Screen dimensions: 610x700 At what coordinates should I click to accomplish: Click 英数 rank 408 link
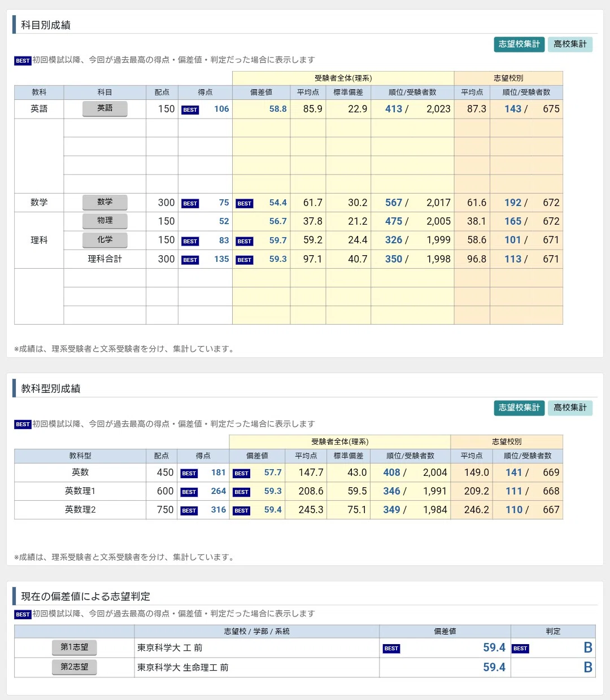pyautogui.click(x=391, y=473)
